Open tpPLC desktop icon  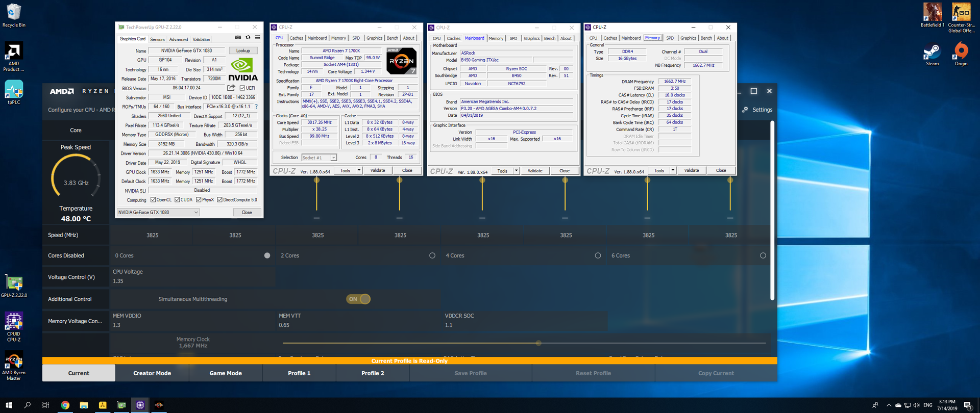(14, 92)
